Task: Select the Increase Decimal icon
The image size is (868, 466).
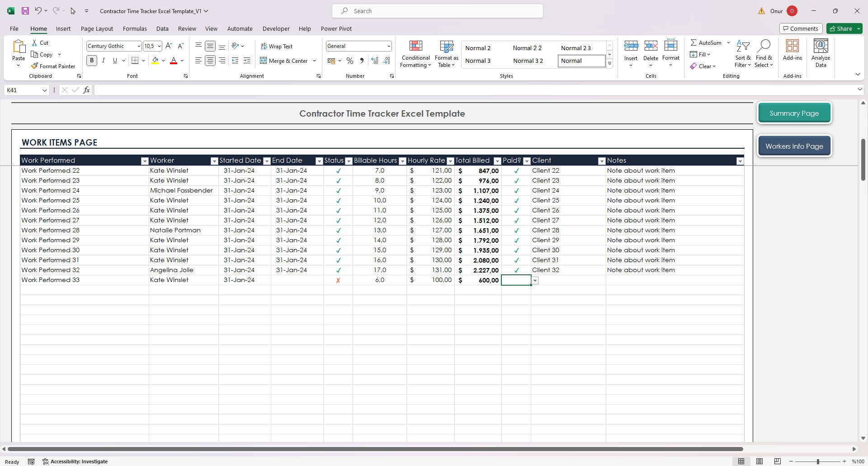Action: tap(375, 60)
